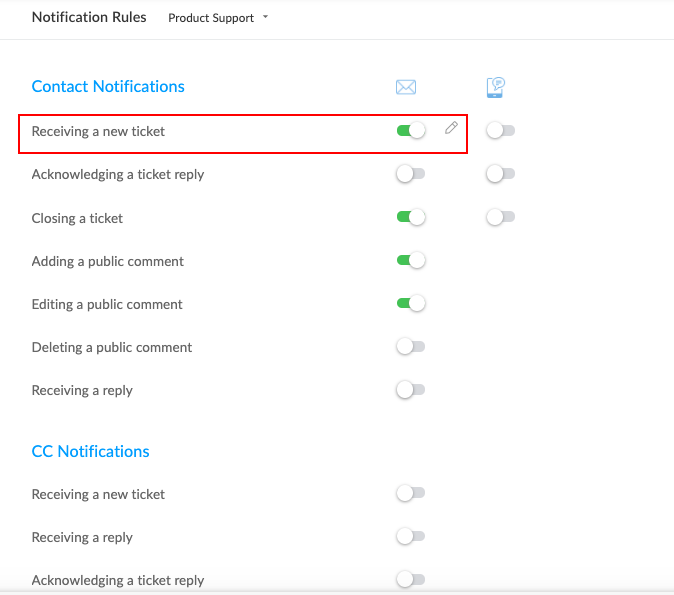Click the Contact Notifications section heading

(x=108, y=87)
